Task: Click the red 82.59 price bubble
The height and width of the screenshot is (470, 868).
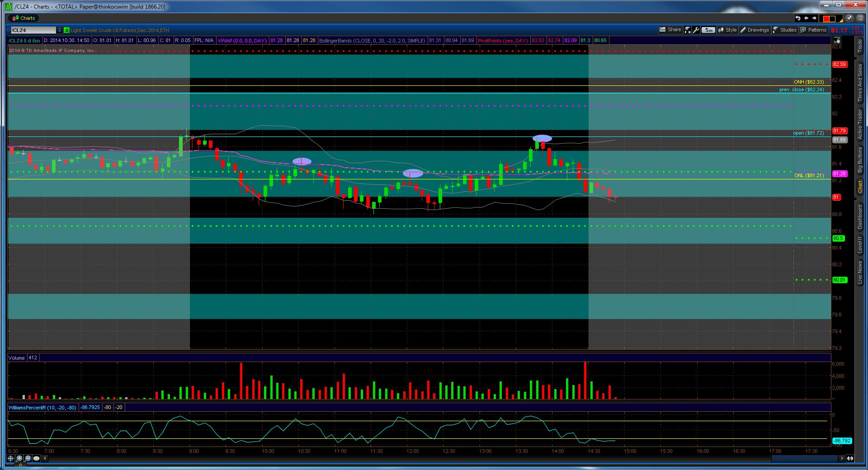Action: click(840, 64)
